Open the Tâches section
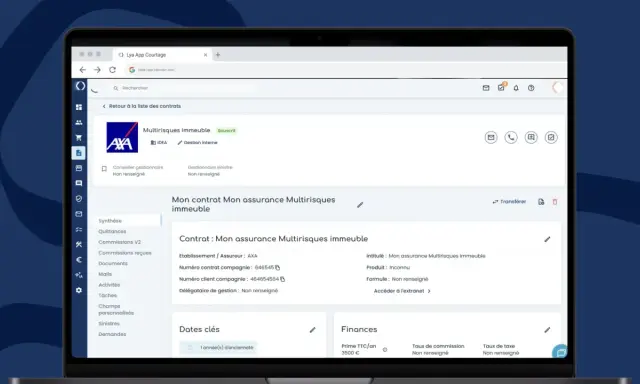Image resolution: width=640 pixels, height=384 pixels. tap(108, 295)
